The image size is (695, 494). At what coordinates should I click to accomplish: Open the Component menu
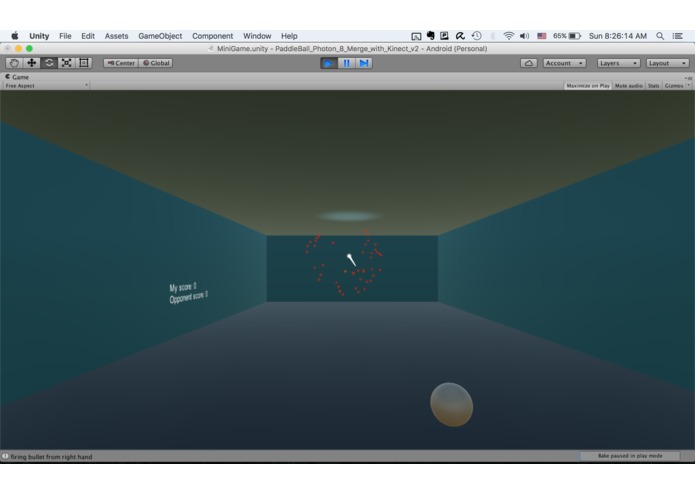point(212,36)
